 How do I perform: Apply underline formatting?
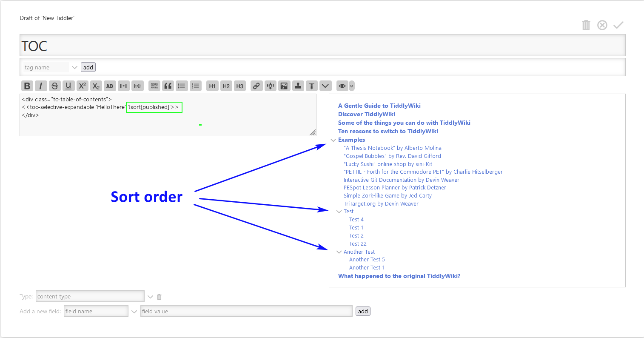click(x=68, y=86)
